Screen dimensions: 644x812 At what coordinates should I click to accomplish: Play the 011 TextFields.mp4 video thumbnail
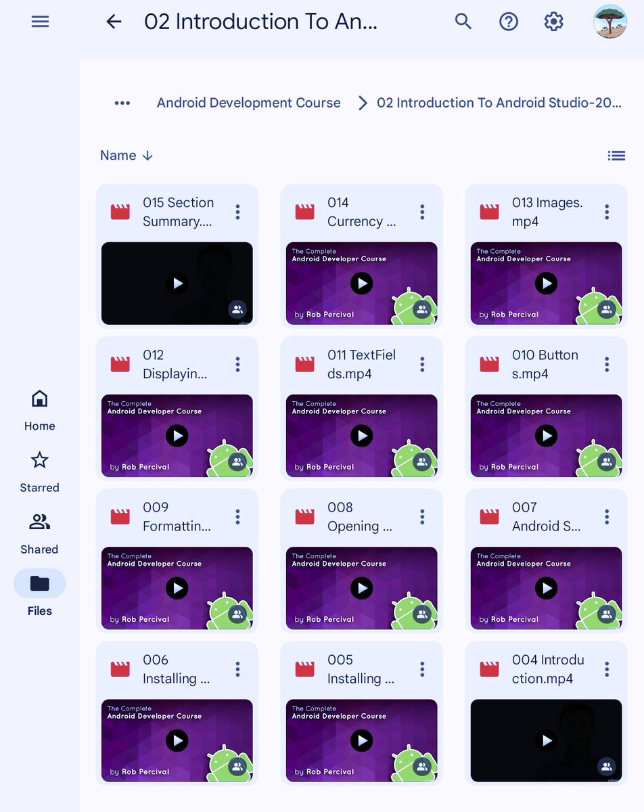click(362, 436)
